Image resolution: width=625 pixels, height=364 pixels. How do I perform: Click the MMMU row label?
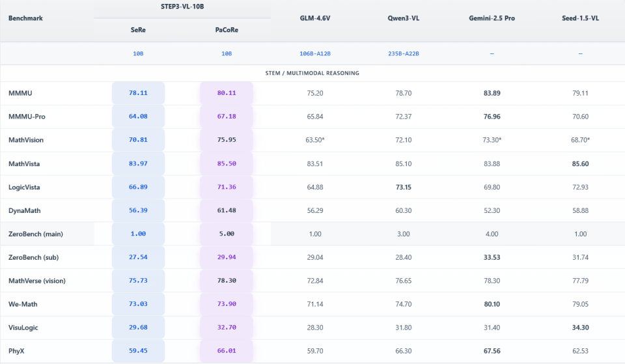tap(20, 93)
